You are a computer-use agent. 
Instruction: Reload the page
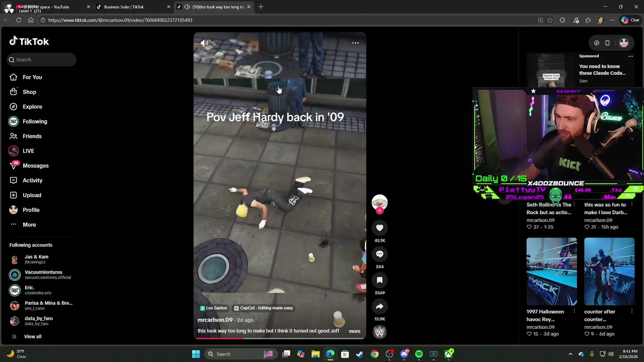19,20
